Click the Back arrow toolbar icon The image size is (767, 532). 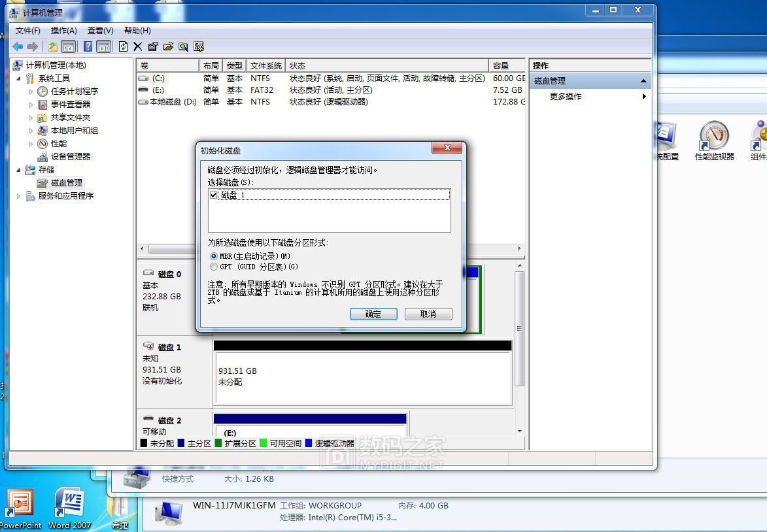[18, 46]
